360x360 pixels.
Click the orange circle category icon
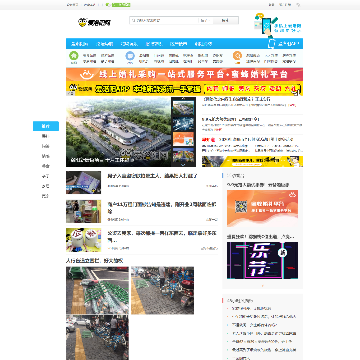pyautogui.click(x=237, y=55)
